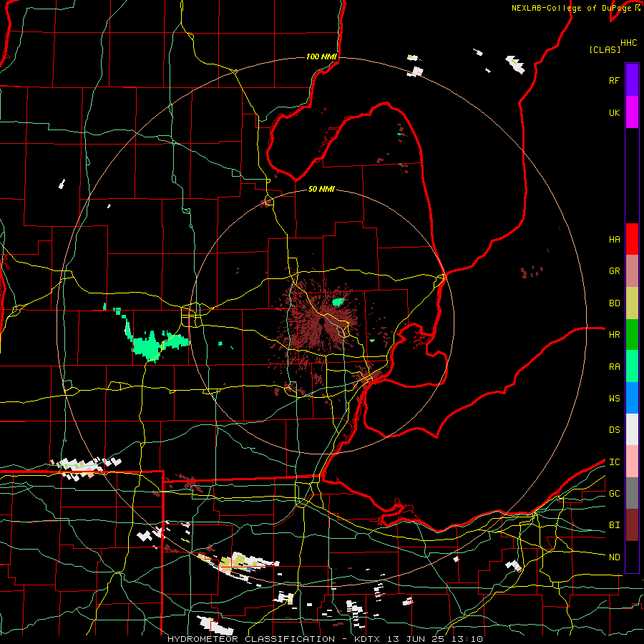Click the HR legend label

click(x=615, y=335)
